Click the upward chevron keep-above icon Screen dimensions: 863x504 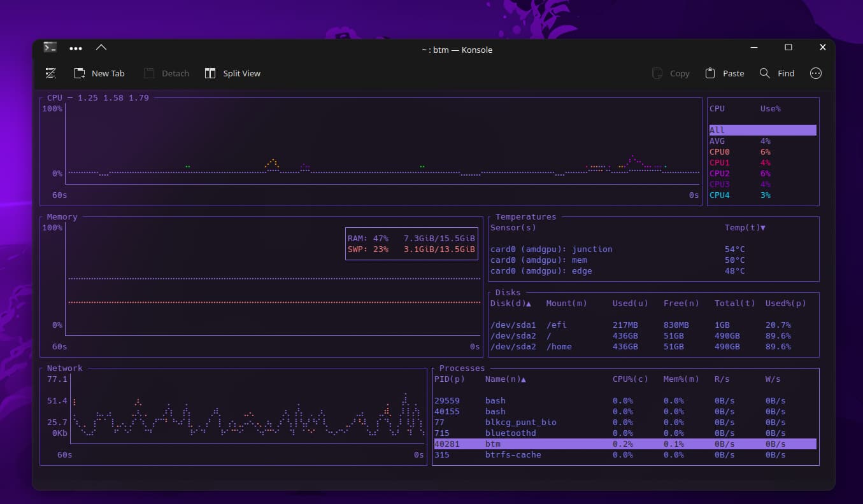[x=101, y=47]
